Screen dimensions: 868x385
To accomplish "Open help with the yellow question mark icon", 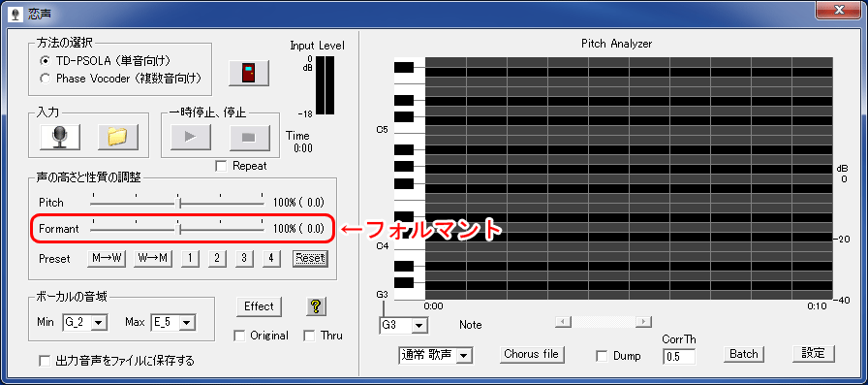I will [317, 306].
